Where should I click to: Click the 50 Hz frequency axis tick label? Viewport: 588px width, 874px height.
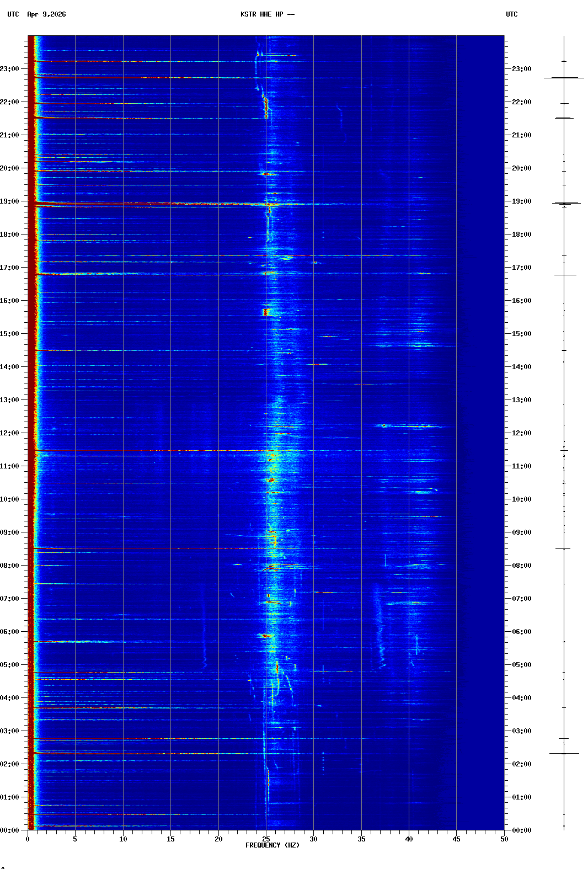(x=504, y=839)
